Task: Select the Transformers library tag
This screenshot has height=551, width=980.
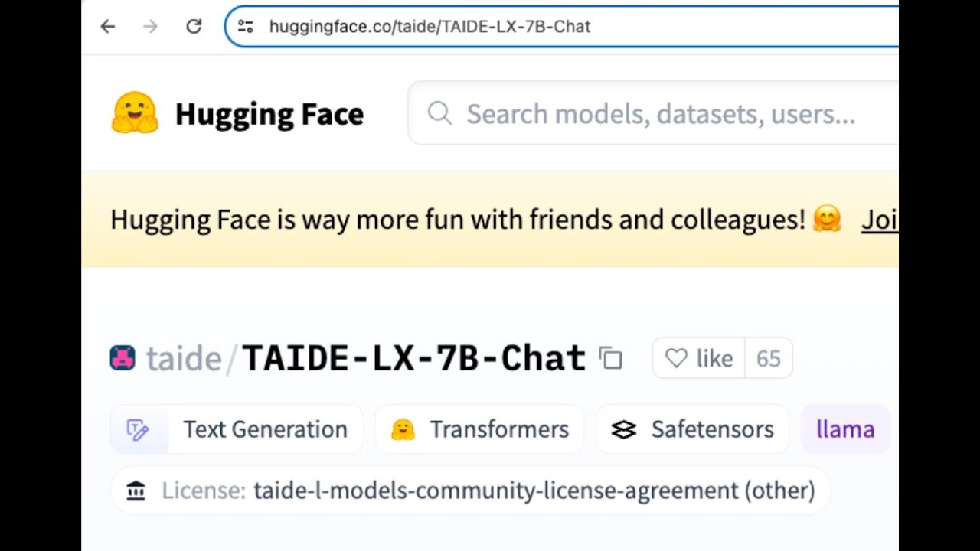Action: [x=480, y=429]
